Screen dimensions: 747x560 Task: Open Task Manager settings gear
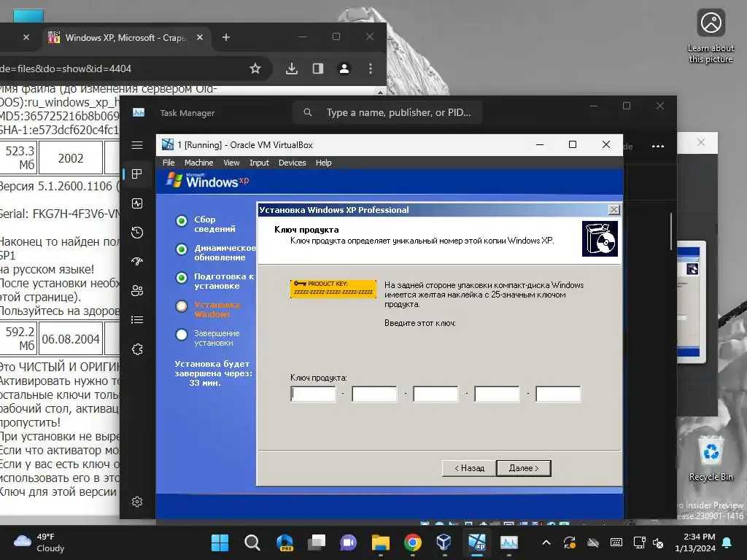click(137, 502)
